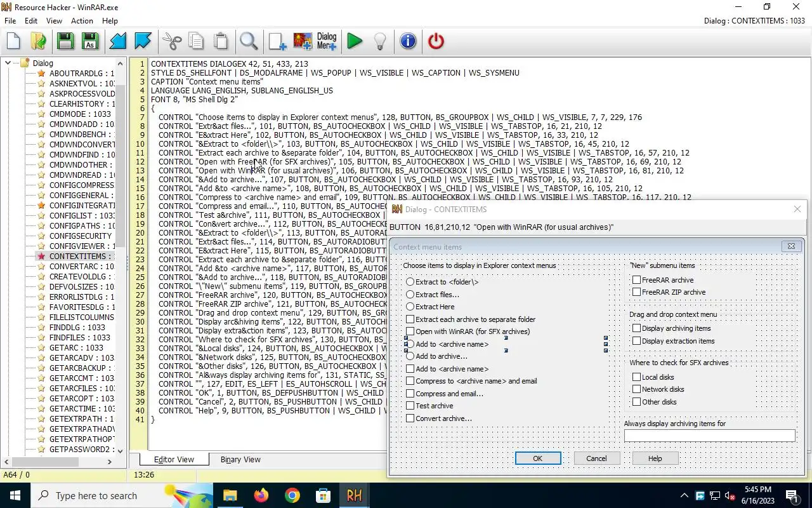812x508 pixels.
Task: Click the blue bookmark arrow icon
Action: tap(143, 41)
